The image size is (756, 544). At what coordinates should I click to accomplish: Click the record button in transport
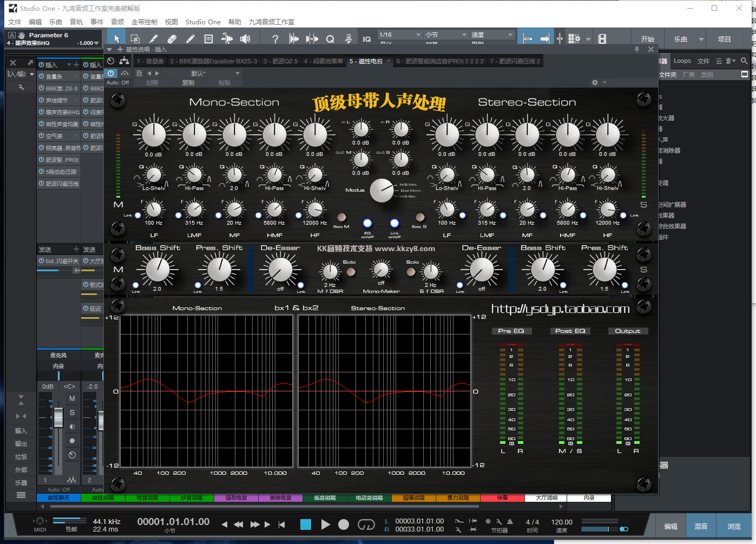pyautogui.click(x=344, y=525)
